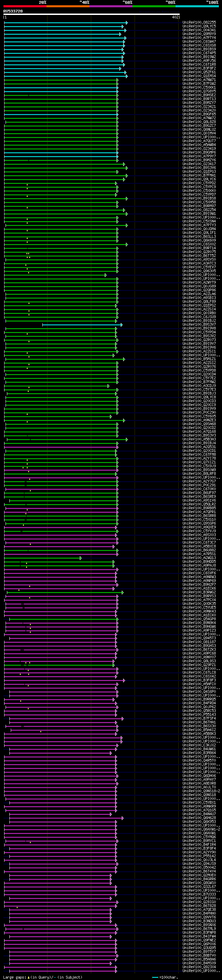
Task: Select label UniRef100_A7PCX4
Action: point(199,600)
